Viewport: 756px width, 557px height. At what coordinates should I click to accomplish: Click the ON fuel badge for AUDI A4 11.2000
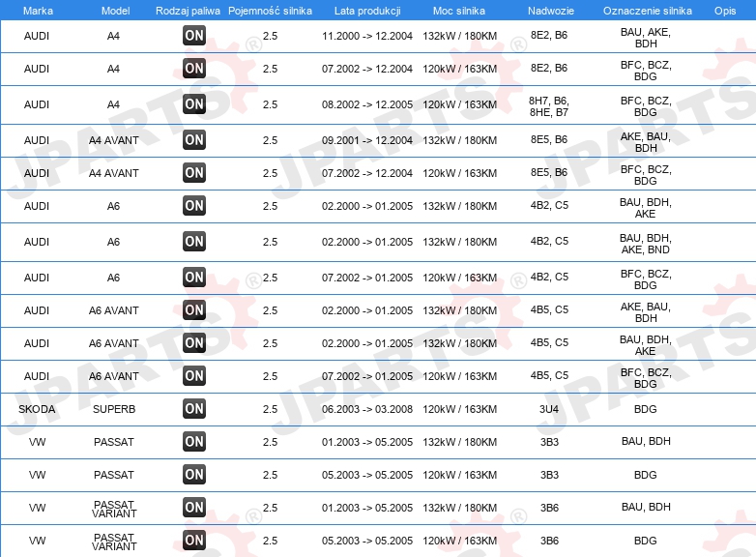[194, 35]
